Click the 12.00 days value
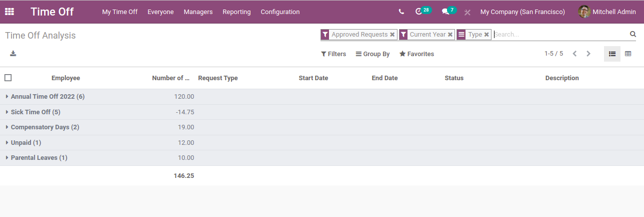The width and height of the screenshot is (644, 217). [186, 143]
